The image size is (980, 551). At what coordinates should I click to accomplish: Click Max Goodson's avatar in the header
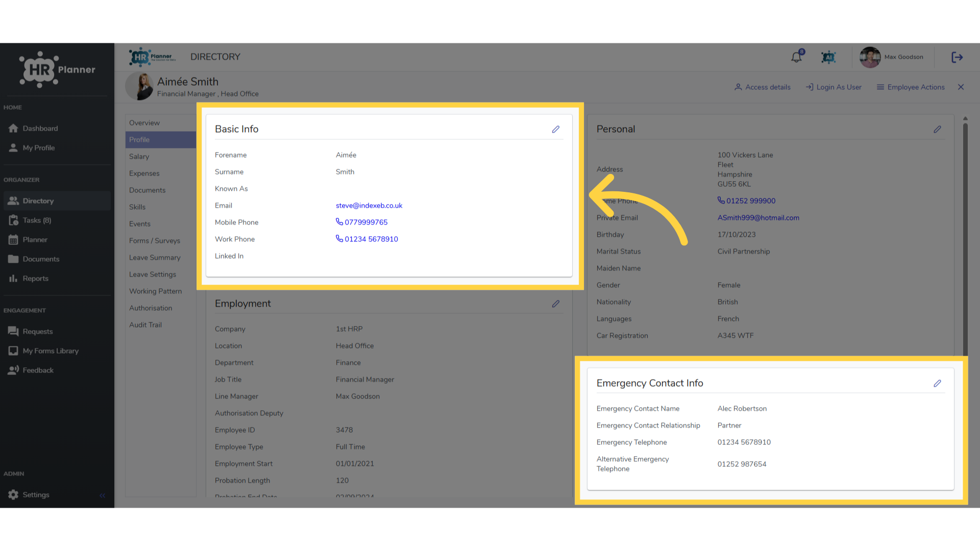pos(870,57)
